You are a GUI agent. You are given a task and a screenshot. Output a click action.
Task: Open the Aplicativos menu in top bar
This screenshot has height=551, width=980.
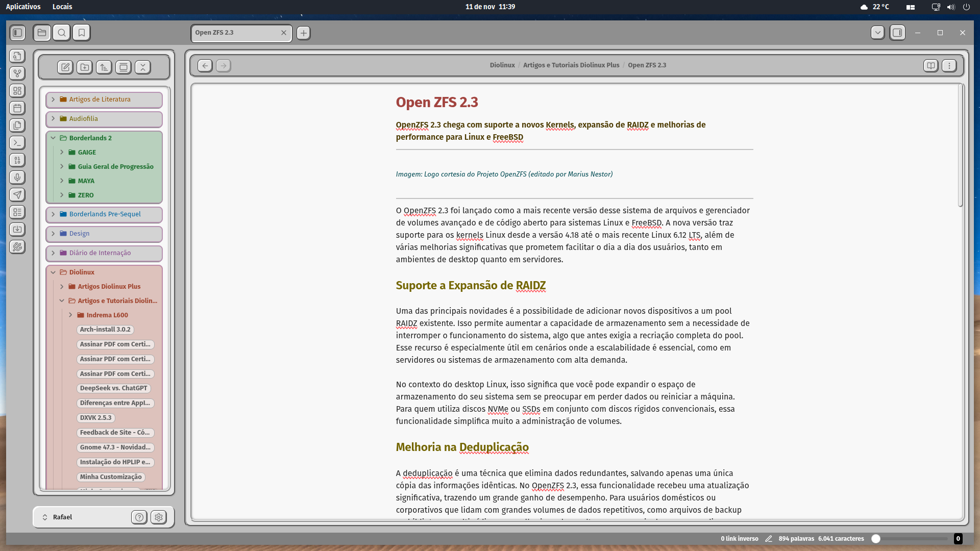pyautogui.click(x=23, y=7)
